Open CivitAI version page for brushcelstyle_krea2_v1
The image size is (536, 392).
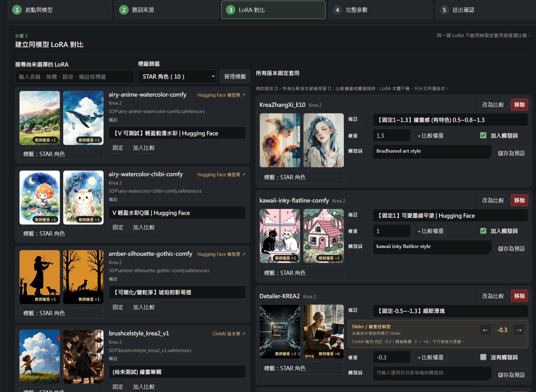[229, 334]
